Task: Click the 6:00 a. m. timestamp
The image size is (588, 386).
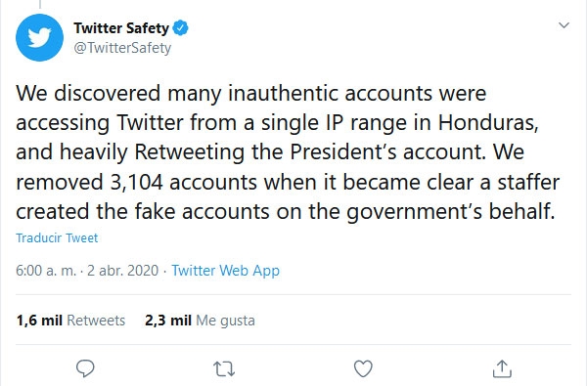Action: tap(46, 271)
